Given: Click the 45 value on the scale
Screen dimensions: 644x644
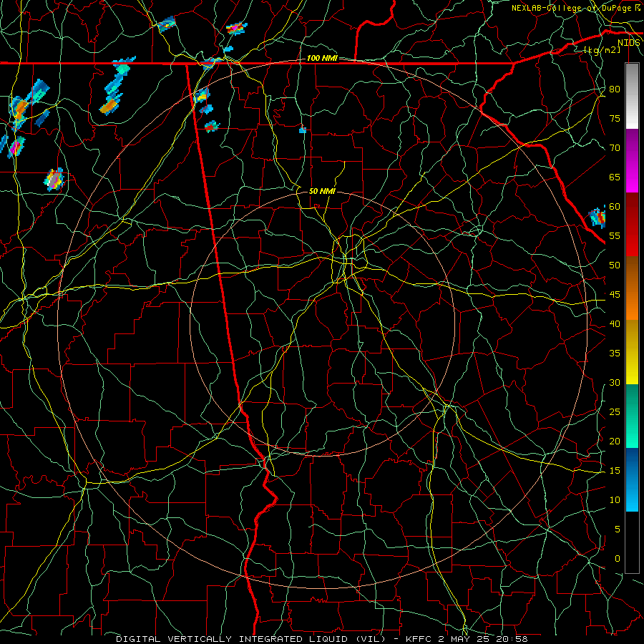Looking at the screenshot, I should click(x=615, y=295).
